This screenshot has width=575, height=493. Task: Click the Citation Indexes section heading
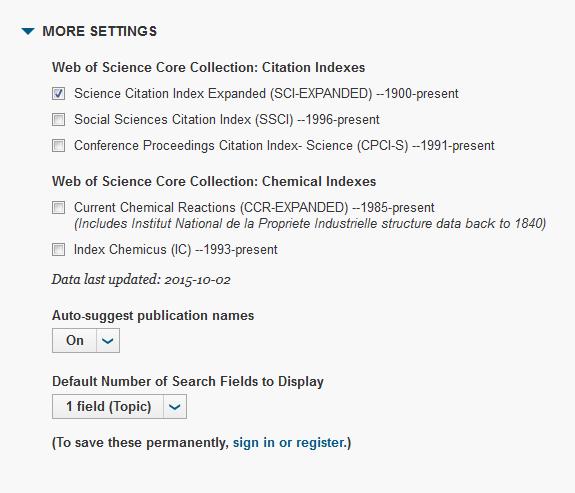coord(208,67)
